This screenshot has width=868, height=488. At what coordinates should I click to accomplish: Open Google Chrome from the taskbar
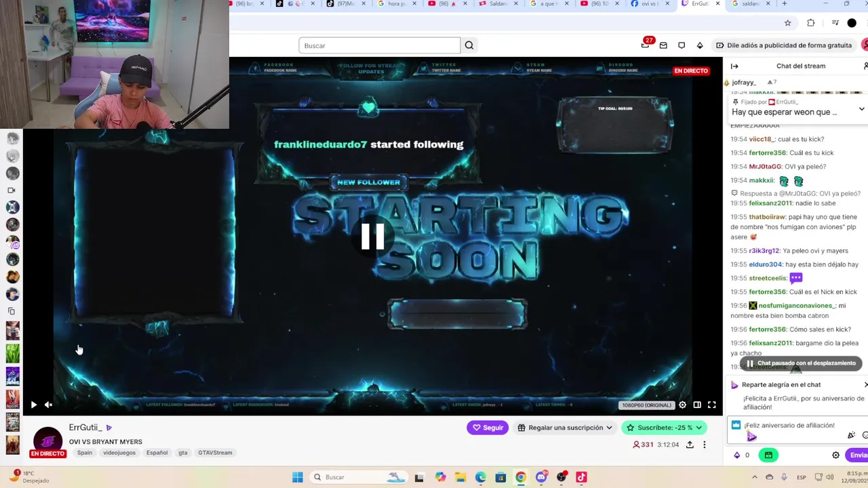pyautogui.click(x=520, y=477)
